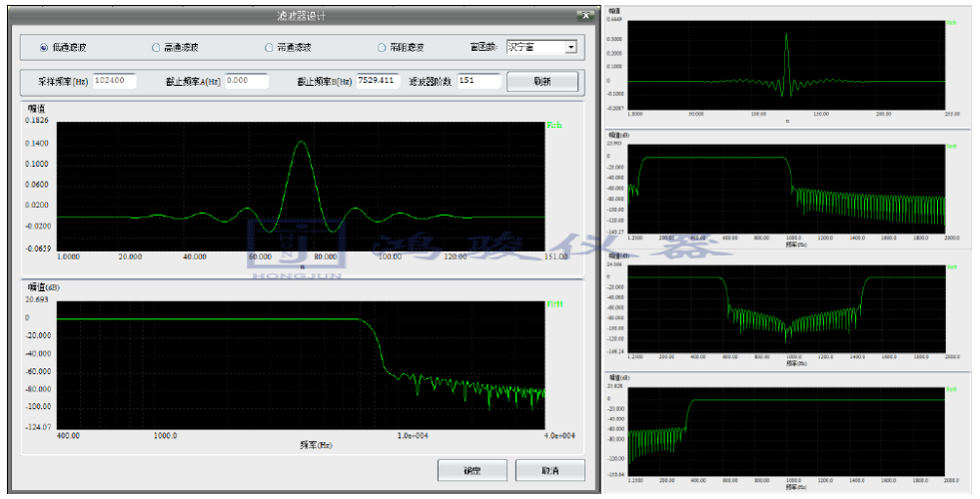Select the high-pass response chart at bottom right
Viewport: 980px width, 499px height.
coord(787,431)
